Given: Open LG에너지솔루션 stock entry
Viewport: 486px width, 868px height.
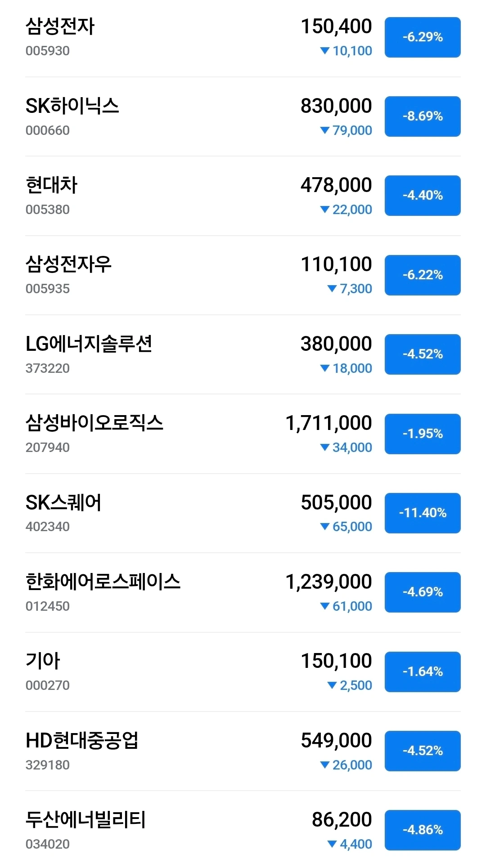Looking at the screenshot, I should tap(89, 344).
